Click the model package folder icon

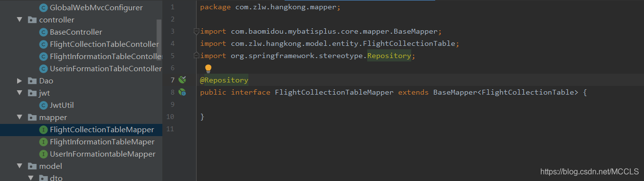coord(32,166)
